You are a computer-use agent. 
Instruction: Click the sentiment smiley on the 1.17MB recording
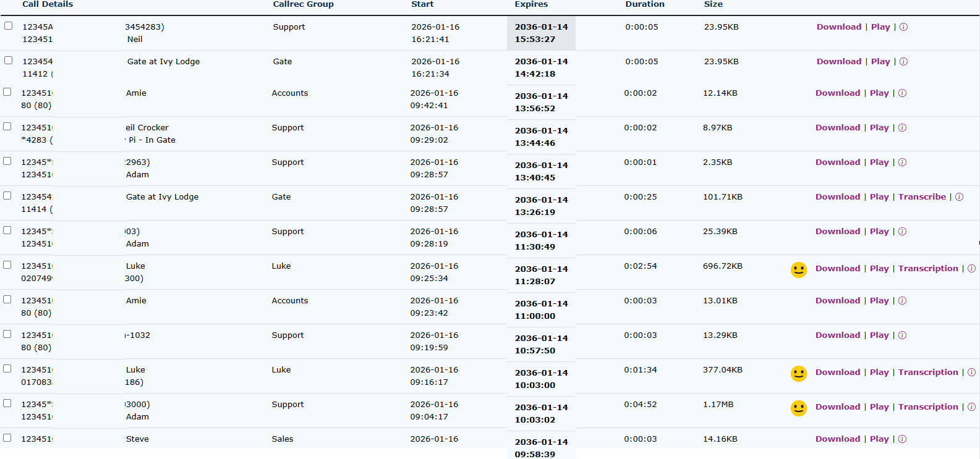click(x=799, y=408)
